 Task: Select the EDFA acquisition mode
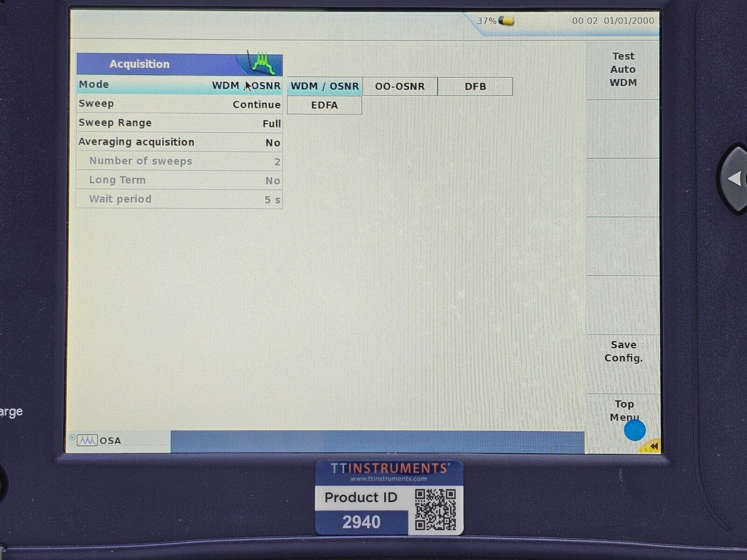tap(324, 105)
